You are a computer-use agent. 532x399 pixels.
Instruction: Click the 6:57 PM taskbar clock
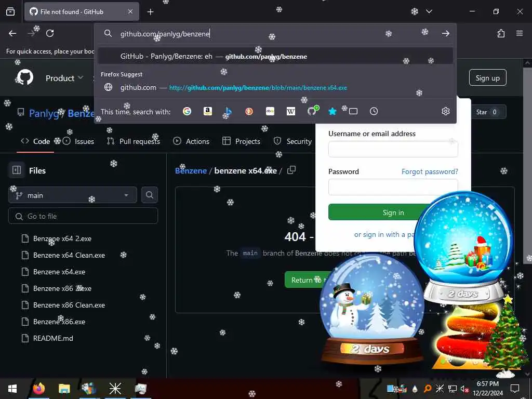pos(488,389)
